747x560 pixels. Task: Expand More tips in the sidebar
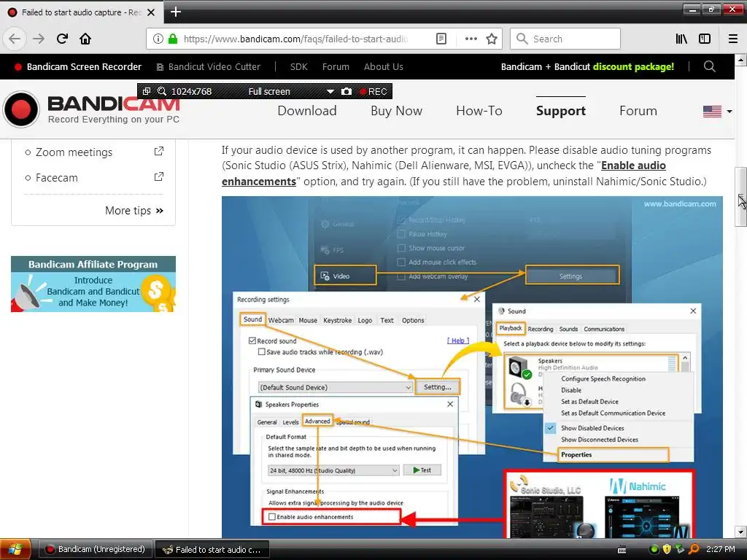[134, 211]
